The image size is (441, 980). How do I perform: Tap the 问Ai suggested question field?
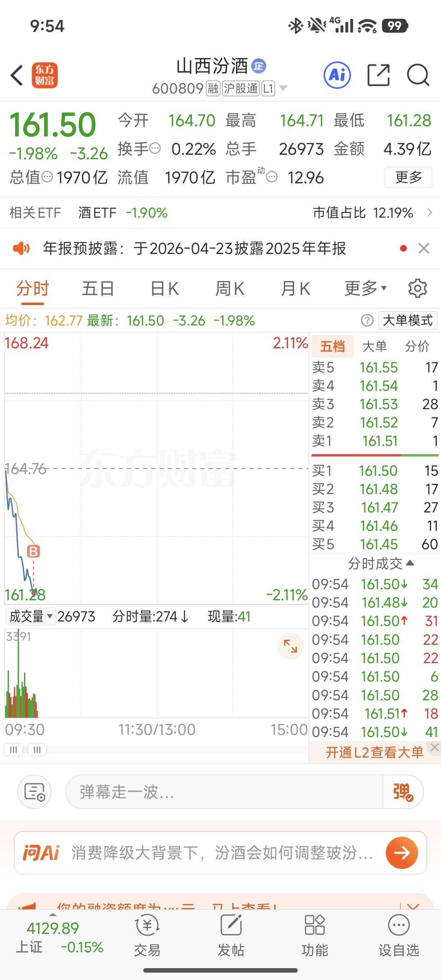pyautogui.click(x=223, y=853)
